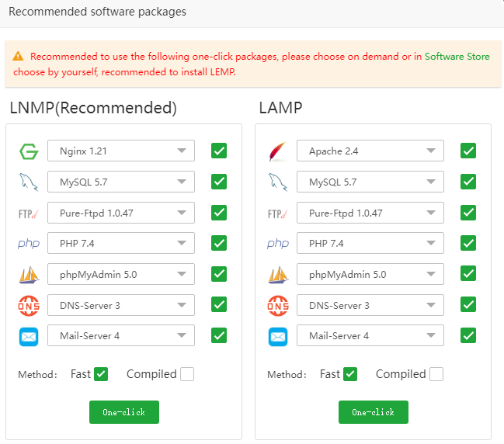Toggle Fast method checkbox in LNMP
The image size is (504, 444).
[x=101, y=374]
